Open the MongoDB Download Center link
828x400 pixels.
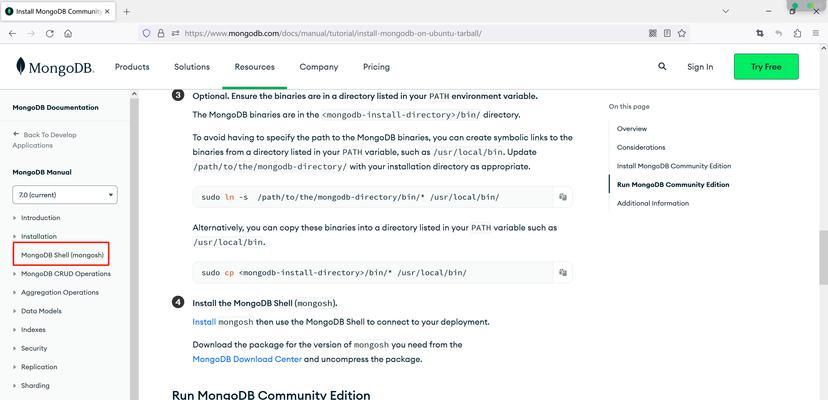247,359
